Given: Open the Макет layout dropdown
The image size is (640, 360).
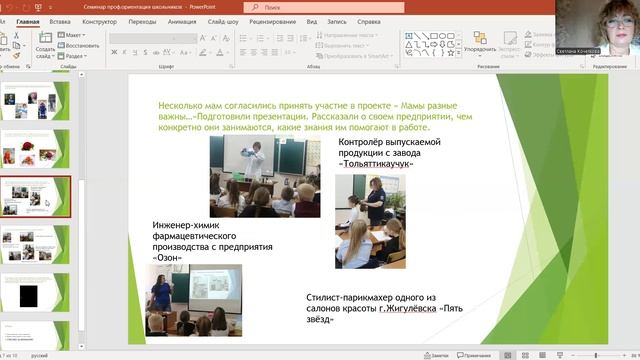Looking at the screenshot, I should pos(71,35).
